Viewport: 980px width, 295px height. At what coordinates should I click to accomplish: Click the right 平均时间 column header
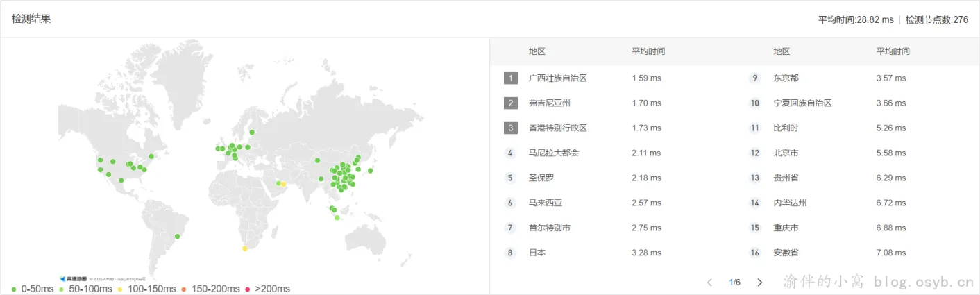click(x=893, y=51)
